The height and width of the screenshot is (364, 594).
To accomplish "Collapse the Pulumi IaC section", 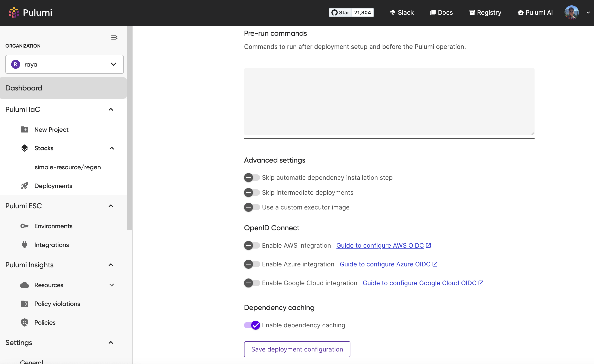I will coord(111,109).
